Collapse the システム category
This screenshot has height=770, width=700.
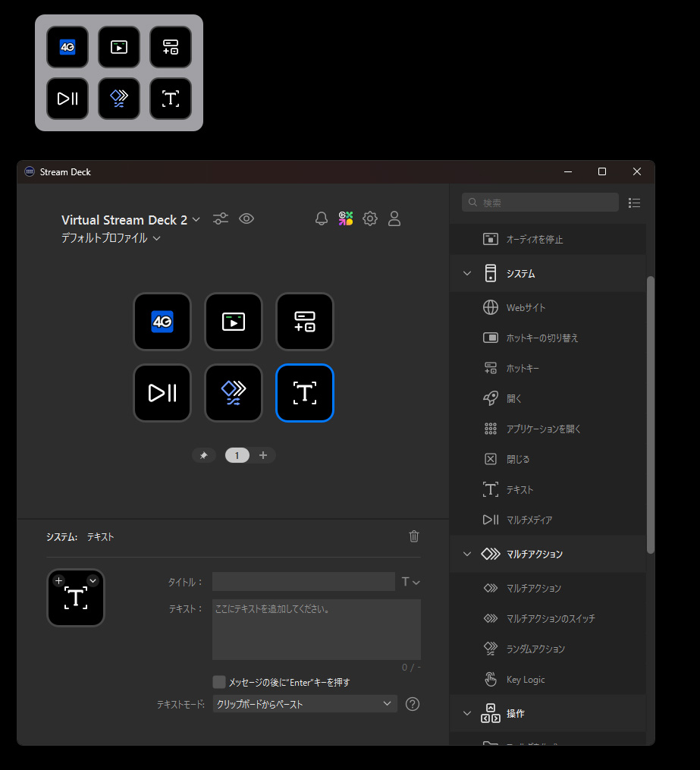pos(467,273)
